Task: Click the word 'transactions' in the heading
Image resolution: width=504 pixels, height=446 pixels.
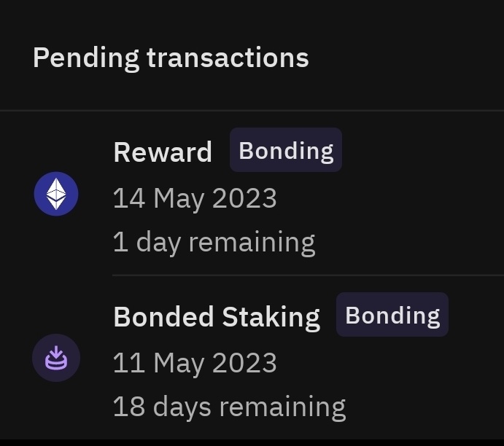Action: click(x=228, y=58)
